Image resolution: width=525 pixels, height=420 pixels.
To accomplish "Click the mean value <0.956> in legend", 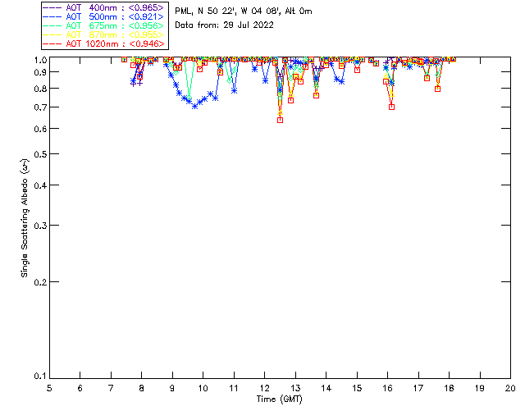I will (146, 25).
